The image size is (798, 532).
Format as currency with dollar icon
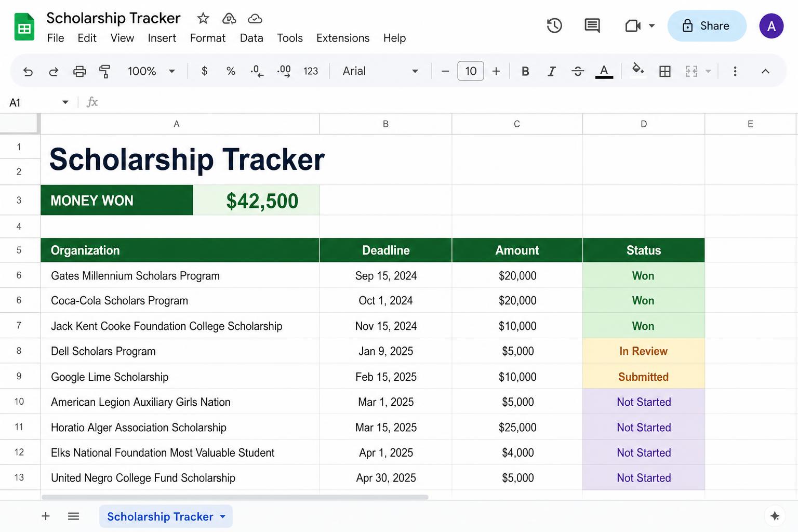pos(205,71)
